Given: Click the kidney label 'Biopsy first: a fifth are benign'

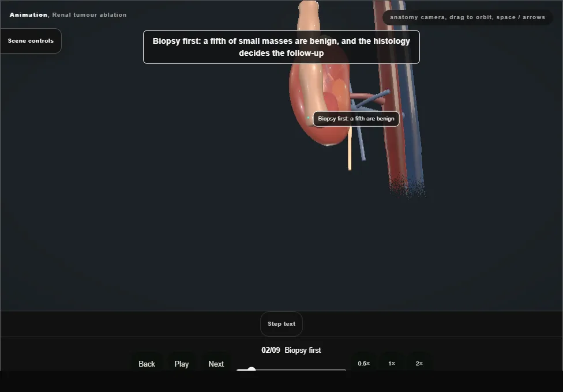Looking at the screenshot, I should click(356, 119).
